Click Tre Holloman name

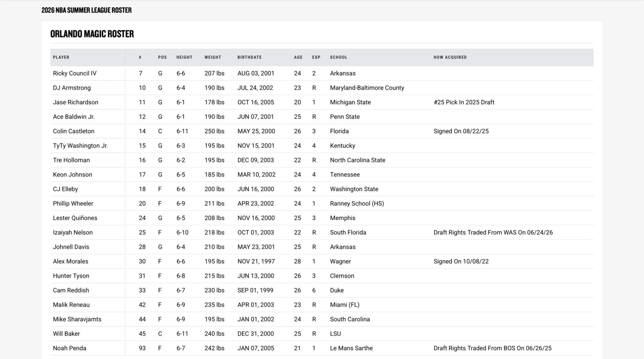pos(71,160)
